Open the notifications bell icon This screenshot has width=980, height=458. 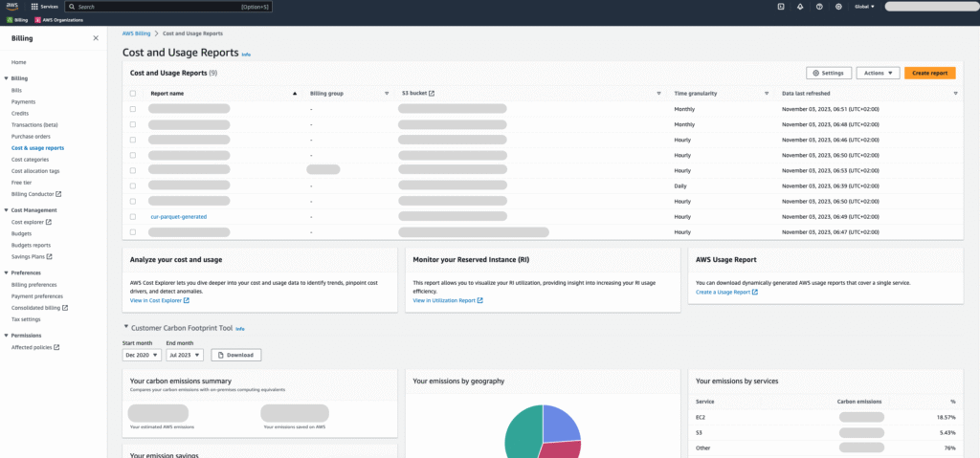(x=800, y=7)
